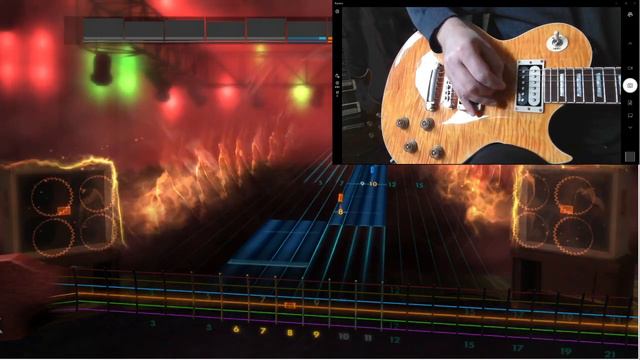Image resolution: width=640 pixels, height=360 pixels.
Task: Click the leftmost gray phrase block in song bar
Action: 103,29
